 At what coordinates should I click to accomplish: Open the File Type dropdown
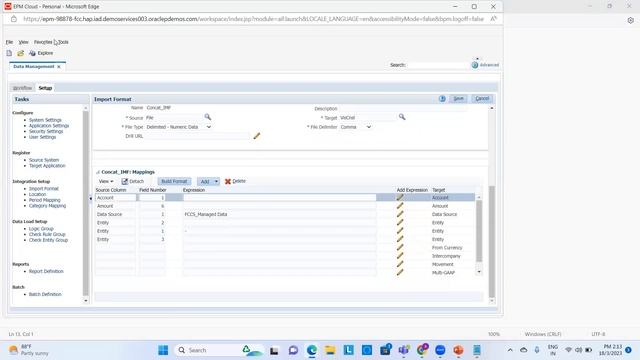209,127
